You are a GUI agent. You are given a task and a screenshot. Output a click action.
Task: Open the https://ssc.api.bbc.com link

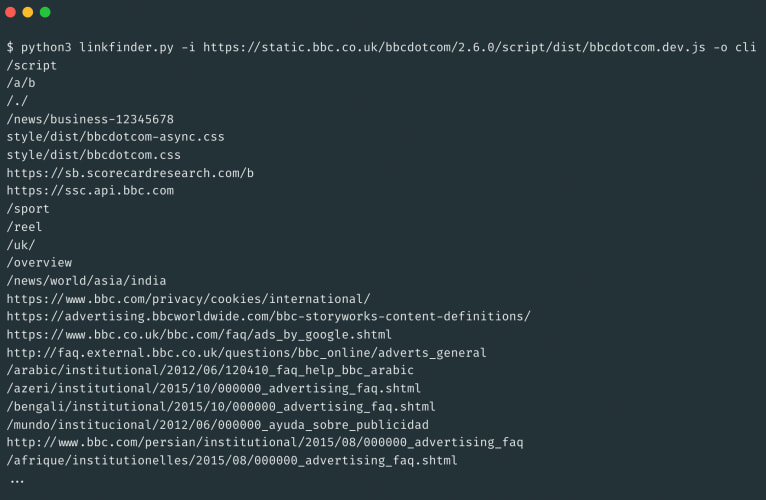90,191
